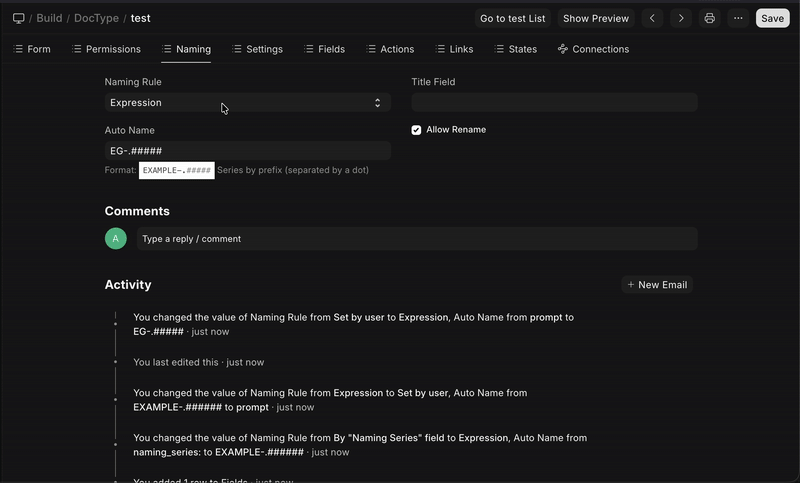Open the Permissions tab
The height and width of the screenshot is (483, 800).
106,49
